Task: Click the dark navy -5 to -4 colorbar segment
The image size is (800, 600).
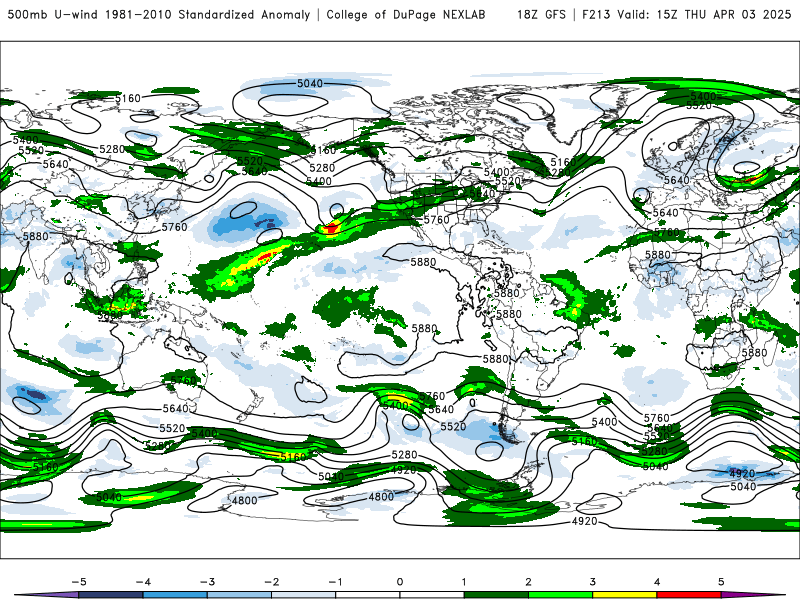Action: (x=111, y=595)
